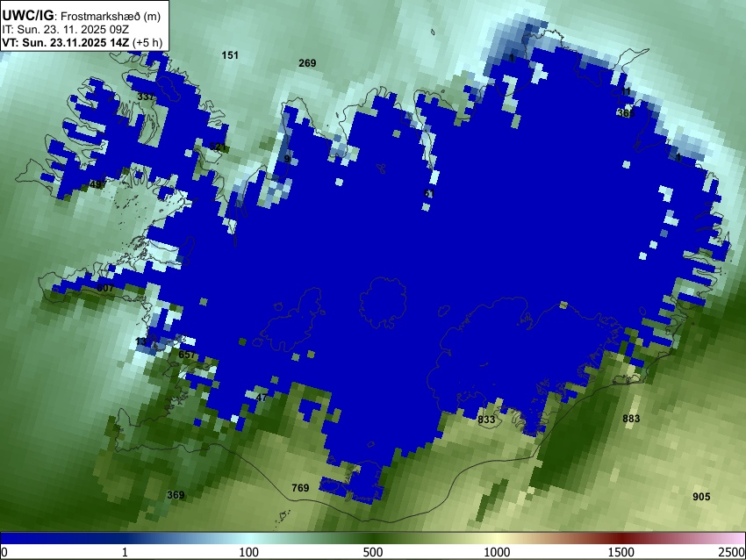Select the 883 value in the southeast
Viewport: 746px width, 560px height.
click(631, 418)
